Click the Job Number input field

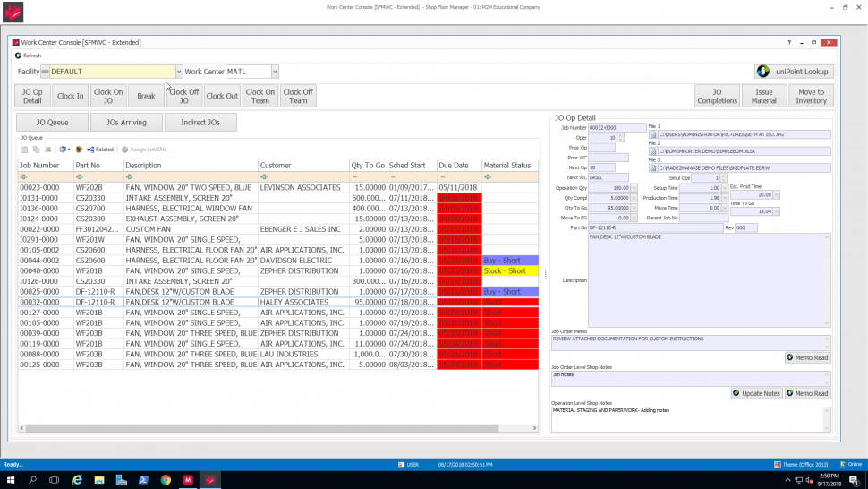[x=617, y=127]
